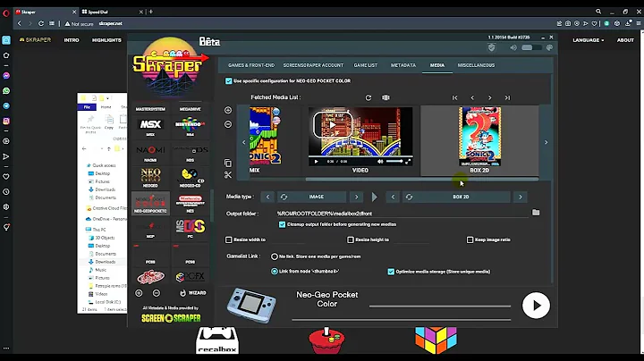Viewport: 644px width, 361px height.
Task: Open the Games & Front-End tab
Action: point(251,65)
